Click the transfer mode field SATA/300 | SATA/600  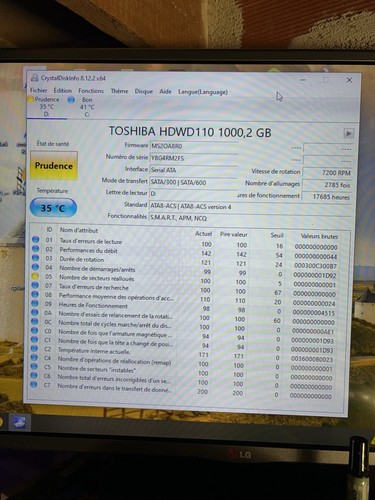(x=193, y=183)
